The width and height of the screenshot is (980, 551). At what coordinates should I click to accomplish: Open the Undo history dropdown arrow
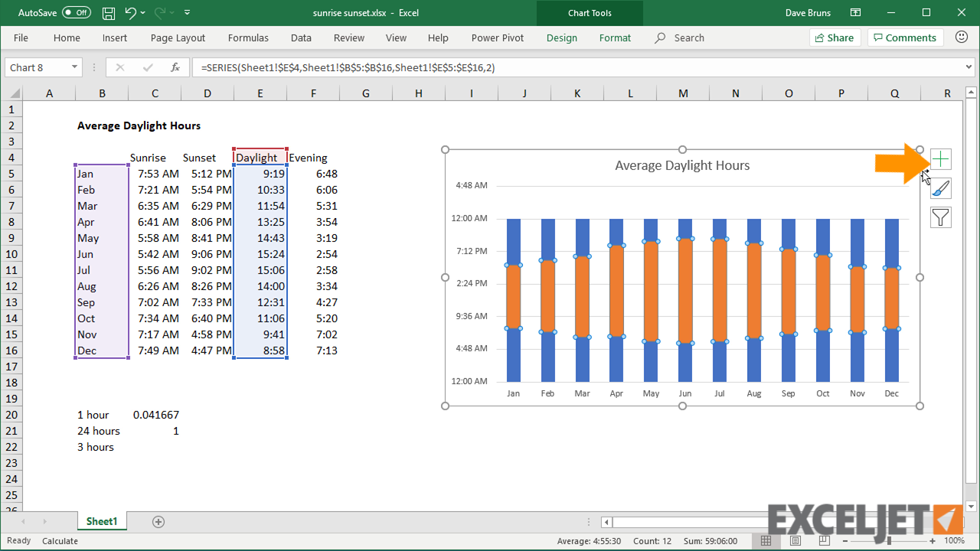tap(143, 13)
